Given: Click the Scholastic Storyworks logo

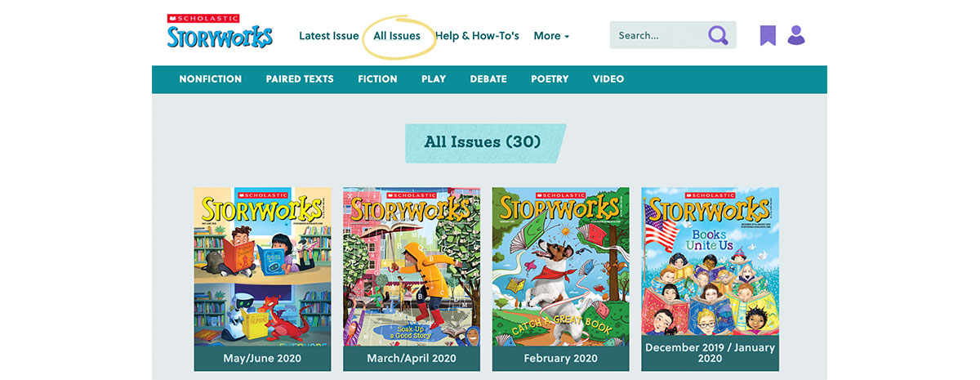Looking at the screenshot, I should pos(220,32).
